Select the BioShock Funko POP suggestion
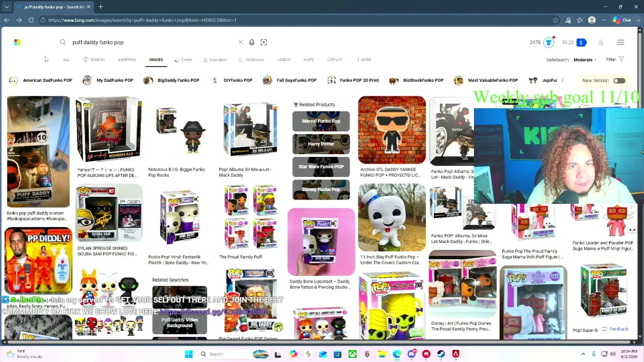 pos(416,80)
